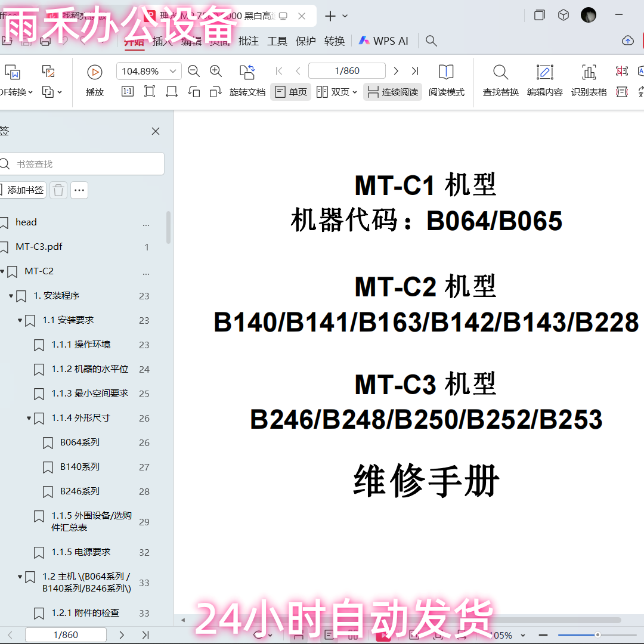Open the 转换 menu tab
This screenshot has width=644, height=644.
click(335, 41)
